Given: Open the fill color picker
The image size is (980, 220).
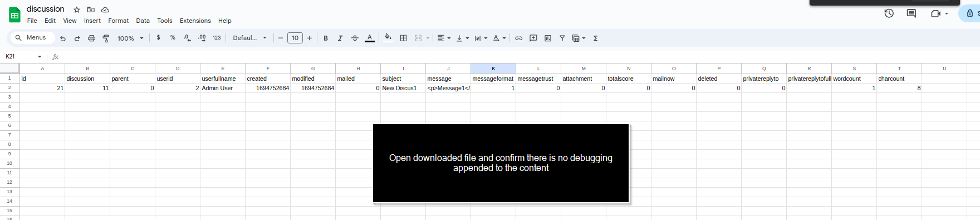Looking at the screenshot, I should coord(388,38).
